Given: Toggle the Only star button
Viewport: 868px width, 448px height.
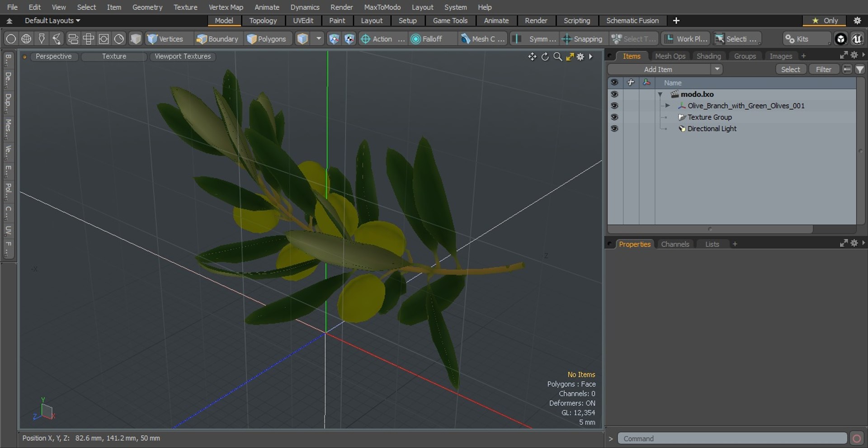Looking at the screenshot, I should point(826,21).
